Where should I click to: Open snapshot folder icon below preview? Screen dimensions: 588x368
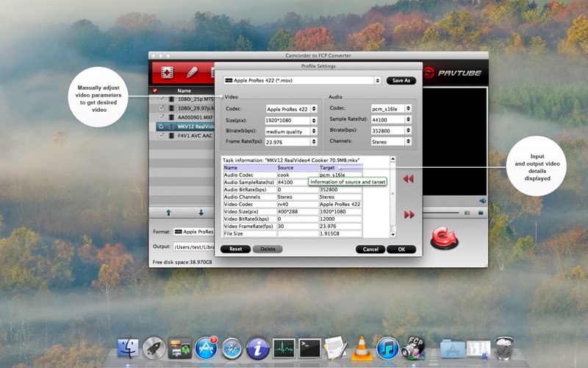(481, 213)
